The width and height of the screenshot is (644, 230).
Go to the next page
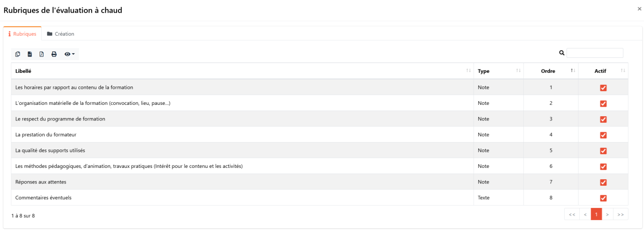[x=607, y=214]
